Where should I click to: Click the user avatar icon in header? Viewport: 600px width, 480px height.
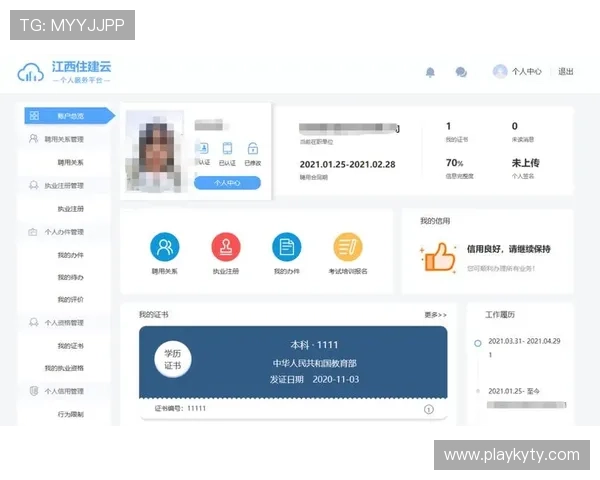click(500, 72)
